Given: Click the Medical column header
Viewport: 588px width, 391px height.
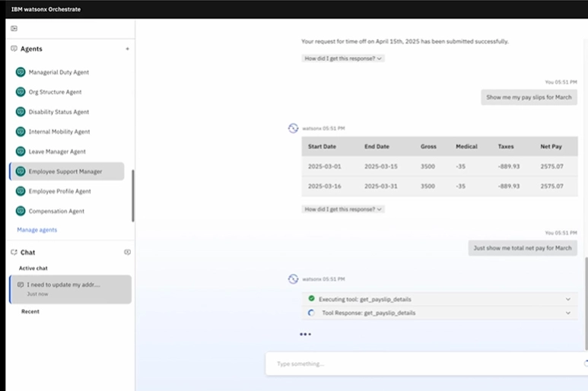Looking at the screenshot, I should [x=466, y=147].
